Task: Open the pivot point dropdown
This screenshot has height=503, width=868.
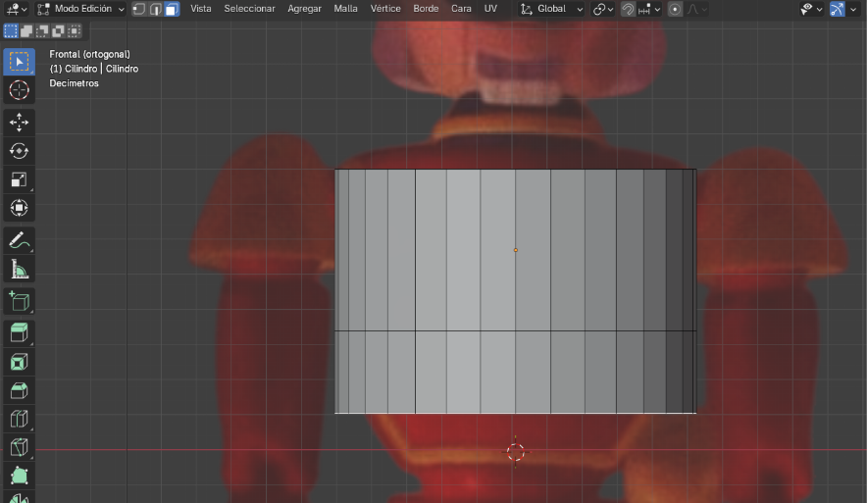Action: 603,9
